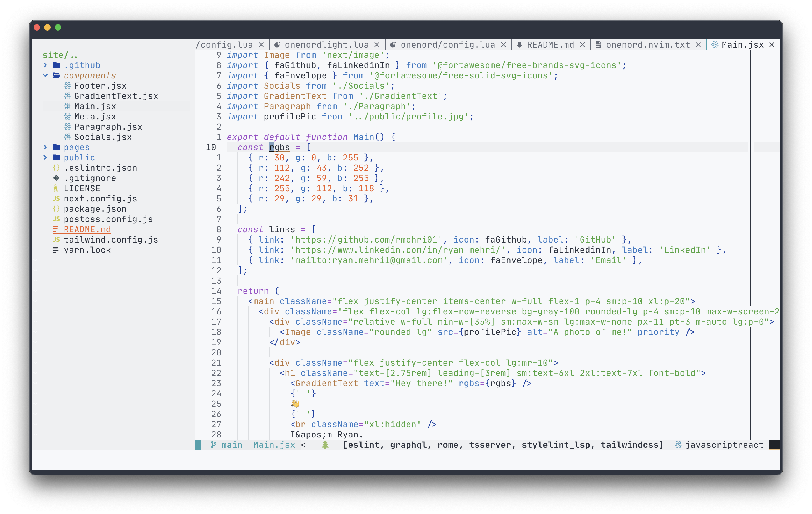Click the site/.. root path
Viewport: 812px width, 514px height.
(60, 55)
